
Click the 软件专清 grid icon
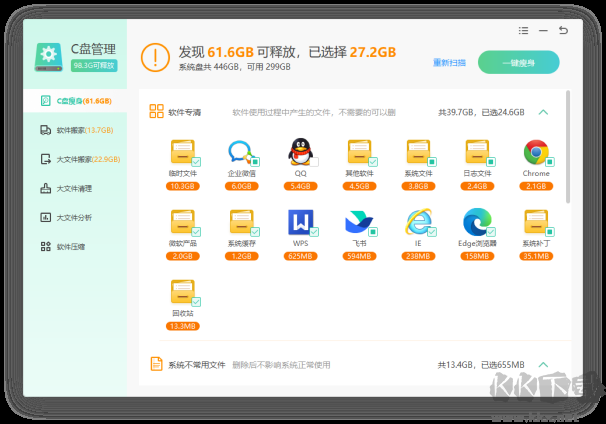click(x=157, y=111)
